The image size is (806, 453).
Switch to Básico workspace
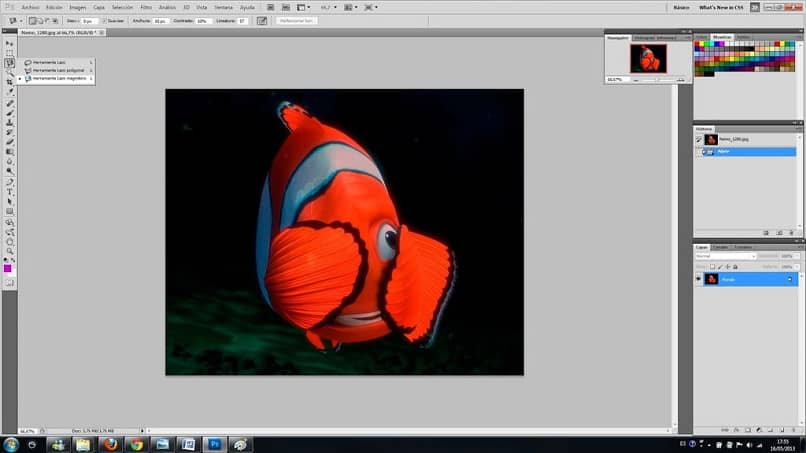(681, 8)
